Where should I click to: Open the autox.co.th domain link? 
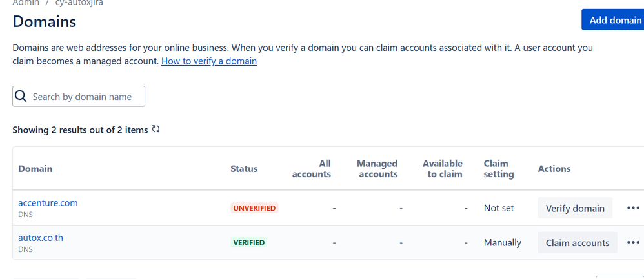pos(41,238)
